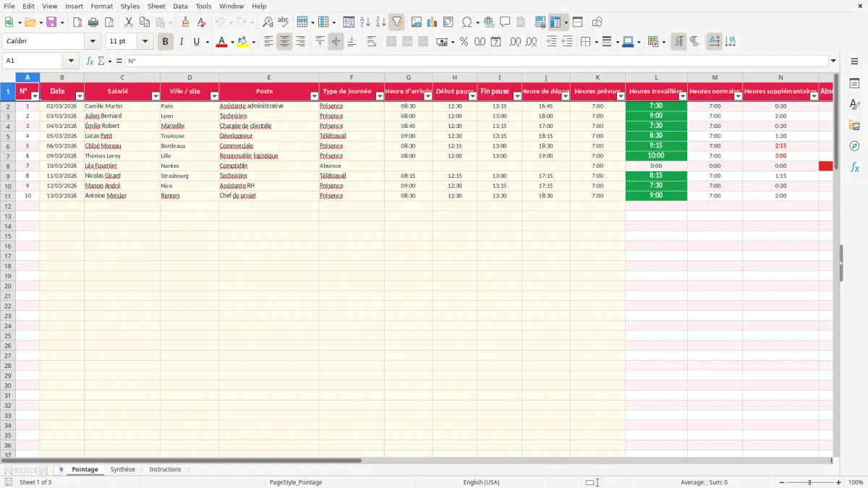
Task: Open filter dropdown on Poste column
Action: tap(314, 96)
